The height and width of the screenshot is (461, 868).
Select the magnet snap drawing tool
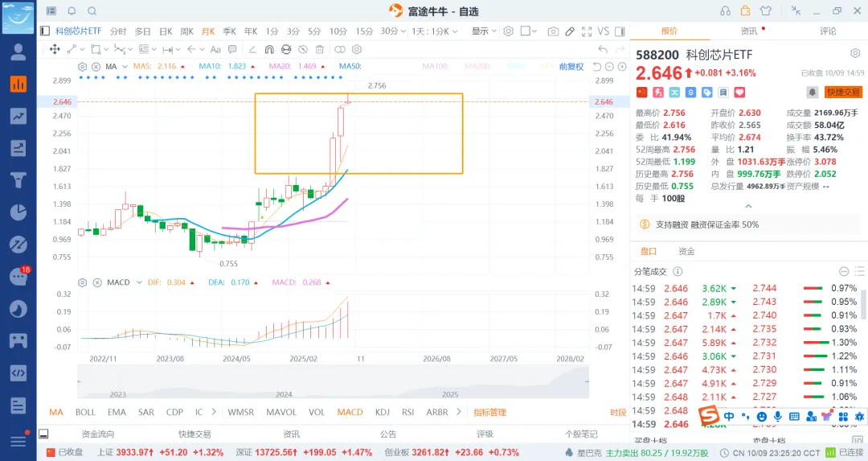(271, 49)
